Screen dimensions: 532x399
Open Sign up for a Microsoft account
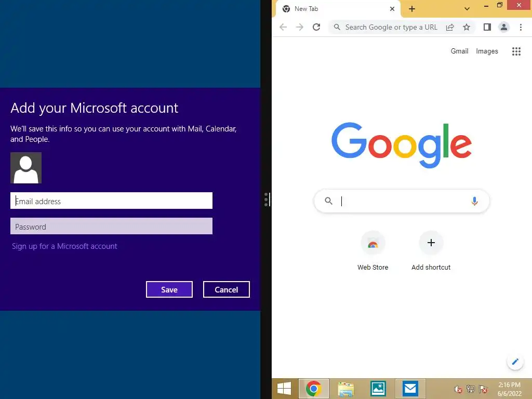pos(64,246)
